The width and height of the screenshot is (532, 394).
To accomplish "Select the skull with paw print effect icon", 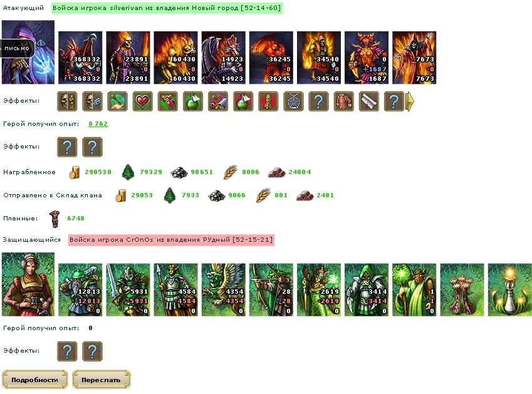I will [x=92, y=101].
